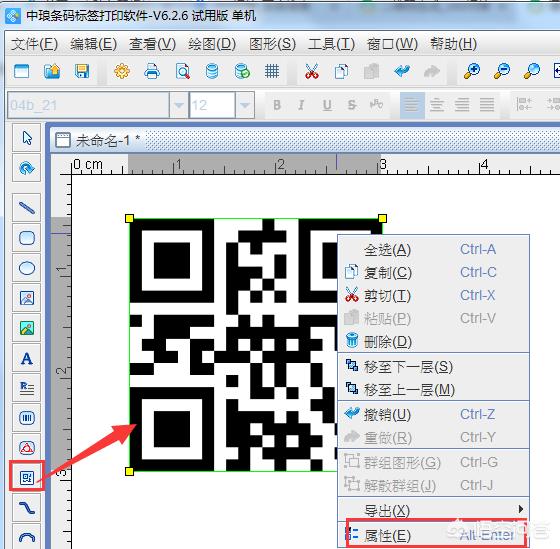Choose 剪切(T) from context menu
Image resolution: width=560 pixels, height=549 pixels.
click(x=433, y=296)
